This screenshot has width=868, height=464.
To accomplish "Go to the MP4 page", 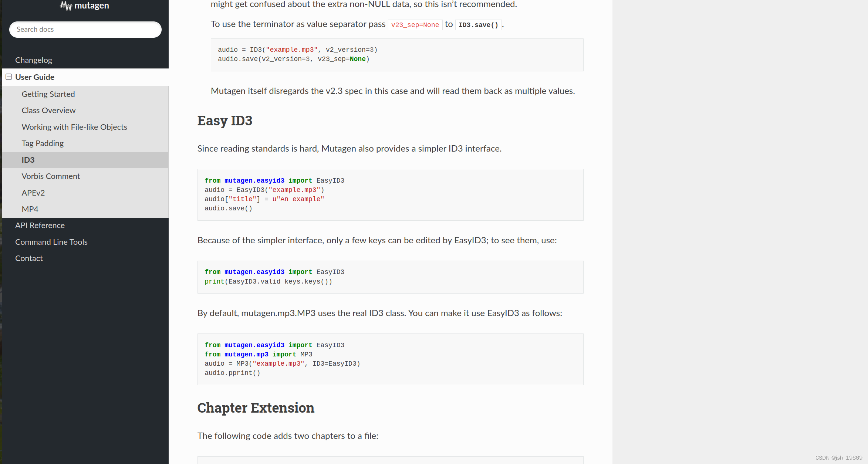I will click(x=30, y=209).
